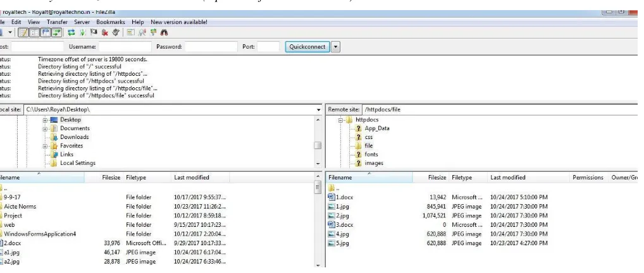Viewport: 644px width, 273px height.
Task: Click the 2.jpg image file icon
Action: pyautogui.click(x=331, y=215)
